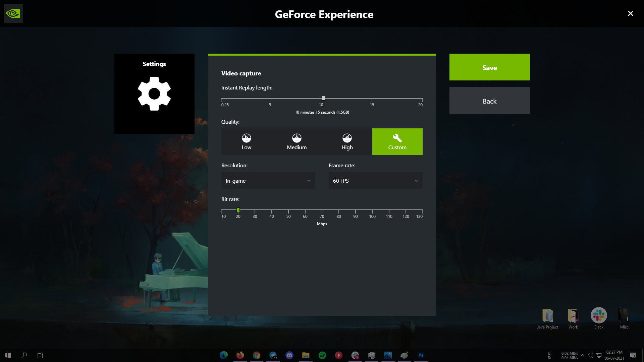This screenshot has width=644, height=362.
Task: Choose the Custom quality wrench option
Action: point(397,142)
